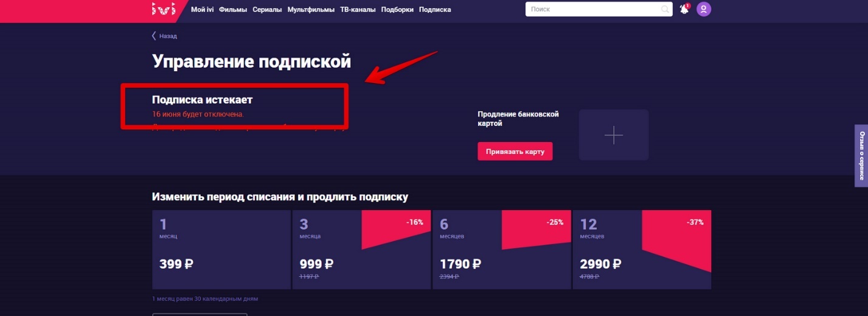Image resolution: width=868 pixels, height=316 pixels.
Task: Open ТВ-каналы page
Action: coord(358,10)
